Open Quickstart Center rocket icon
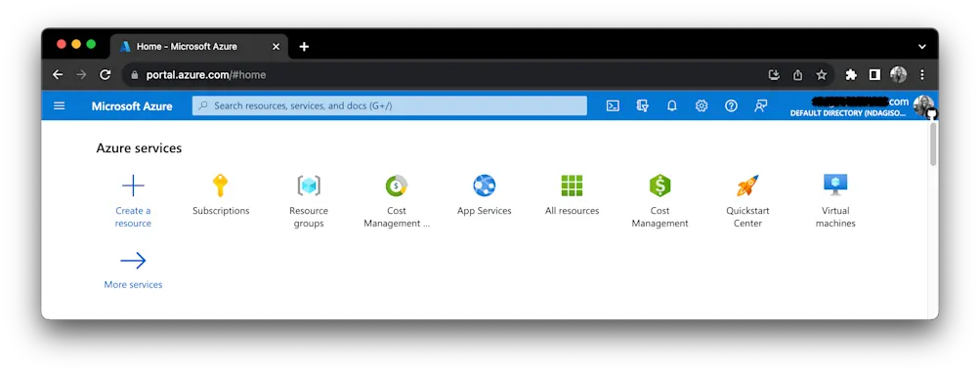The height and width of the screenshot is (374, 980). [747, 186]
